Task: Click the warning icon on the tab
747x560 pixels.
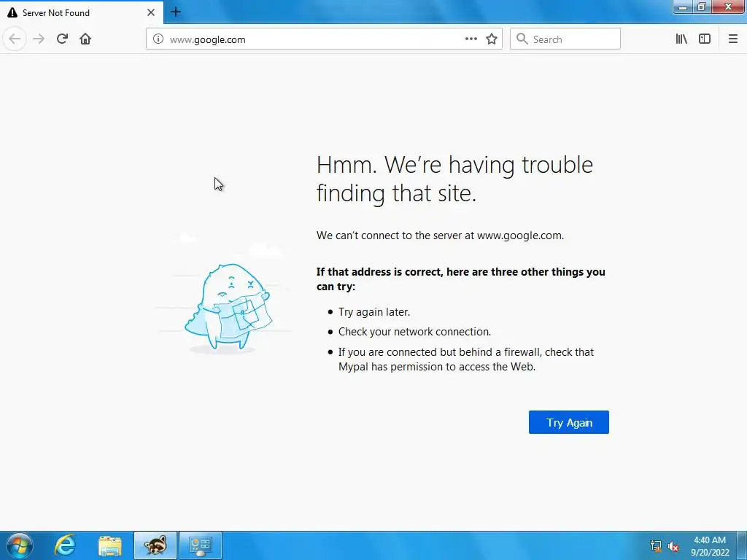Action: coord(12,13)
